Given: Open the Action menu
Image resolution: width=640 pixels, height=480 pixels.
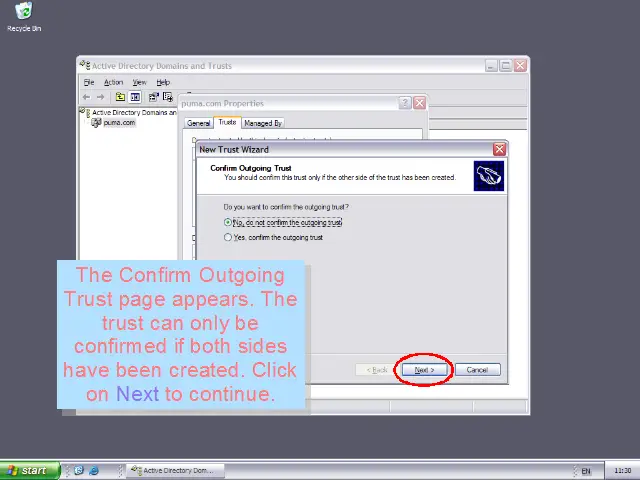Looking at the screenshot, I should coord(113,82).
